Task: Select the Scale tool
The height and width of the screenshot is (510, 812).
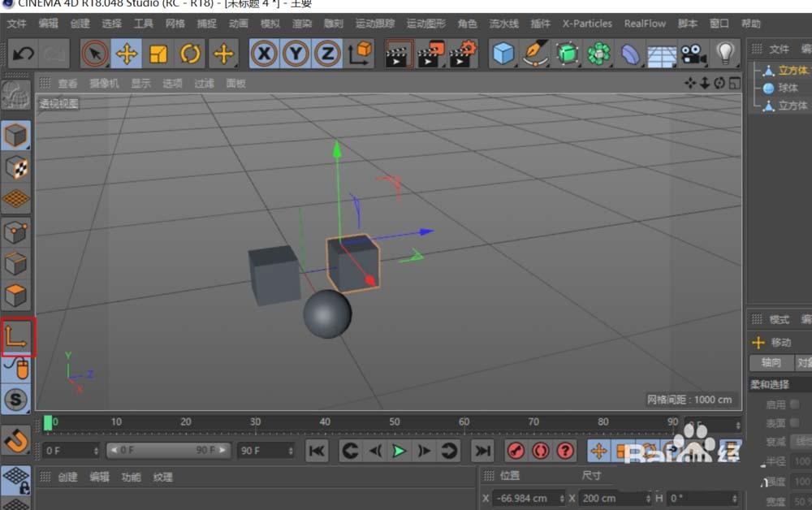Action: pos(159,54)
